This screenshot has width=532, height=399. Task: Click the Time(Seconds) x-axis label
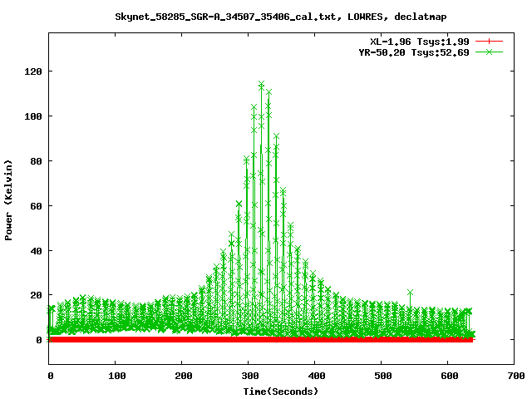point(281,392)
